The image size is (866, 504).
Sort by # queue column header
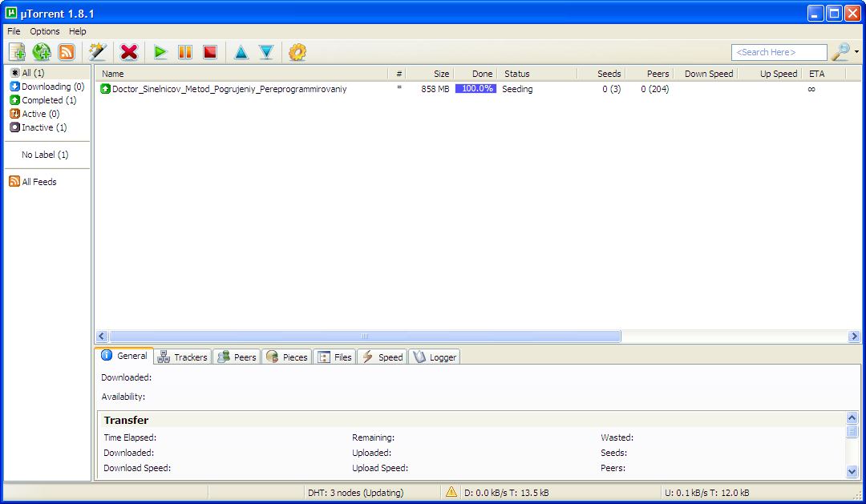(x=399, y=74)
